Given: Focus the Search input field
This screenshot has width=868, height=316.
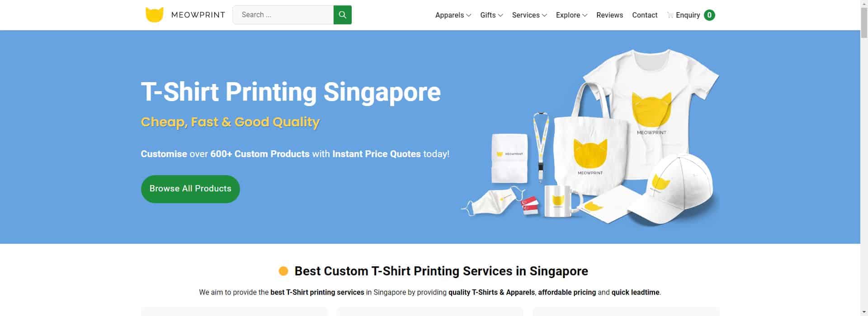Looking at the screenshot, I should (283, 15).
